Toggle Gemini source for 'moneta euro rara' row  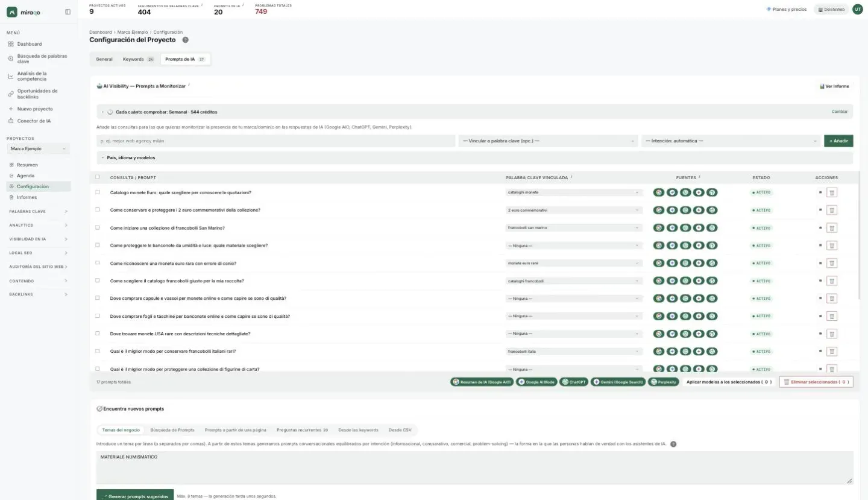[x=699, y=263]
